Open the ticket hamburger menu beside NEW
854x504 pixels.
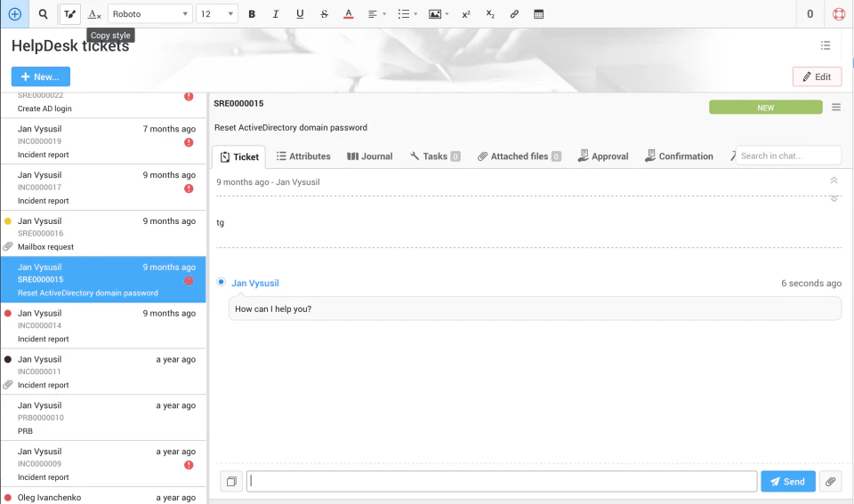(836, 108)
